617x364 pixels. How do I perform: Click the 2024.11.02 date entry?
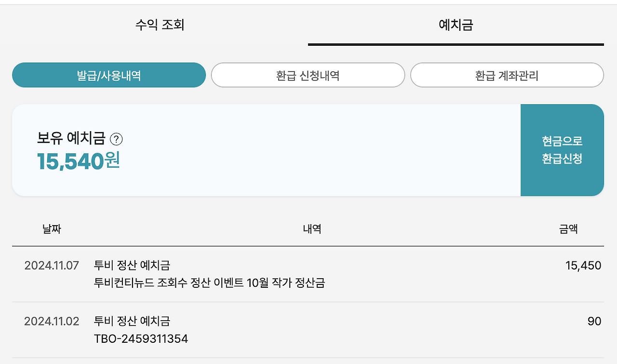point(51,321)
